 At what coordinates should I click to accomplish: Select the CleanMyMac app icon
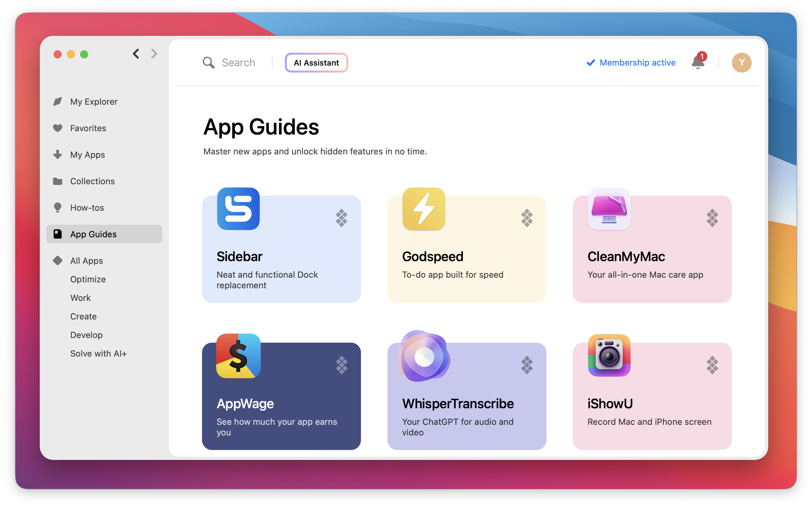point(609,209)
